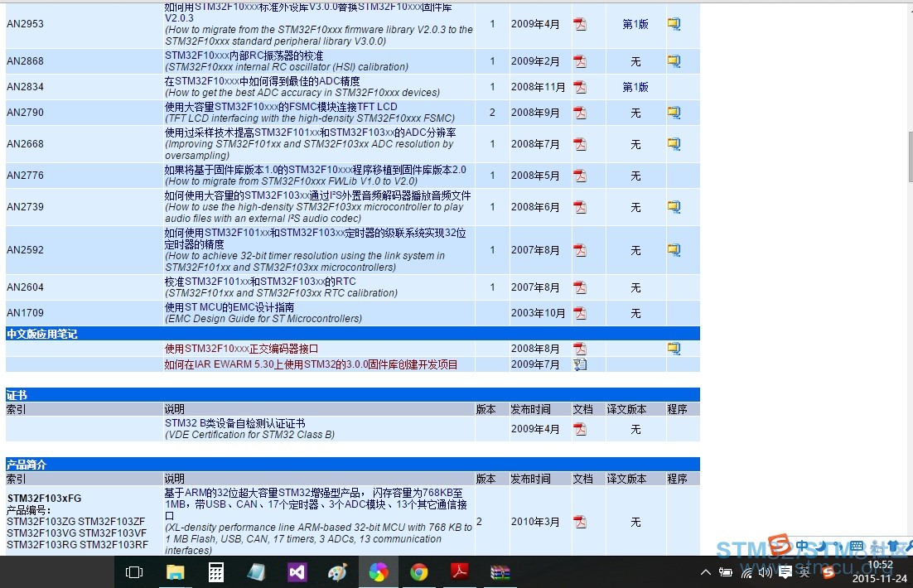This screenshot has width=913, height=588.
Task: Open the notification action center icon
Action: [x=785, y=572]
